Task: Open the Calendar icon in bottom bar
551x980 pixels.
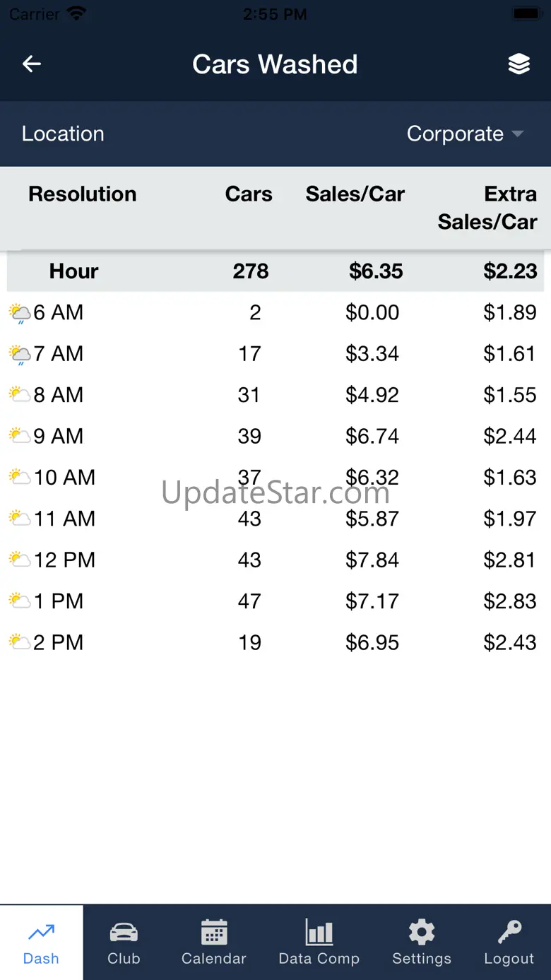Action: coord(213,933)
